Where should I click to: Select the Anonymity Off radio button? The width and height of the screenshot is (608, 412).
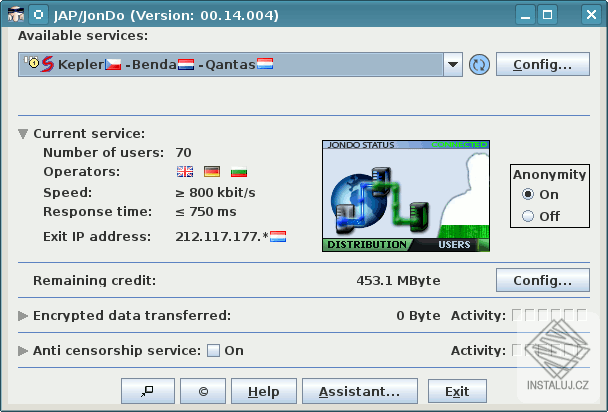[528, 216]
